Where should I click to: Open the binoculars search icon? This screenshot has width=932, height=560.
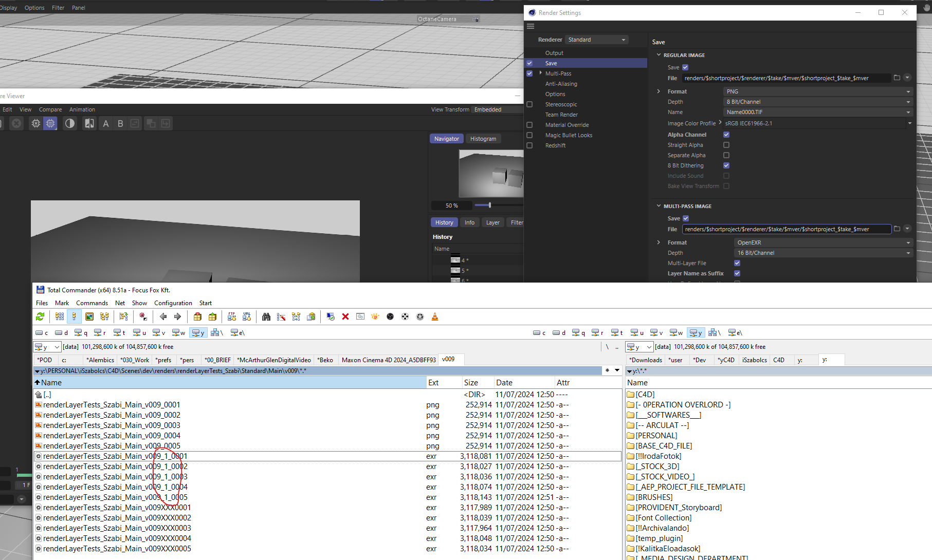(266, 316)
